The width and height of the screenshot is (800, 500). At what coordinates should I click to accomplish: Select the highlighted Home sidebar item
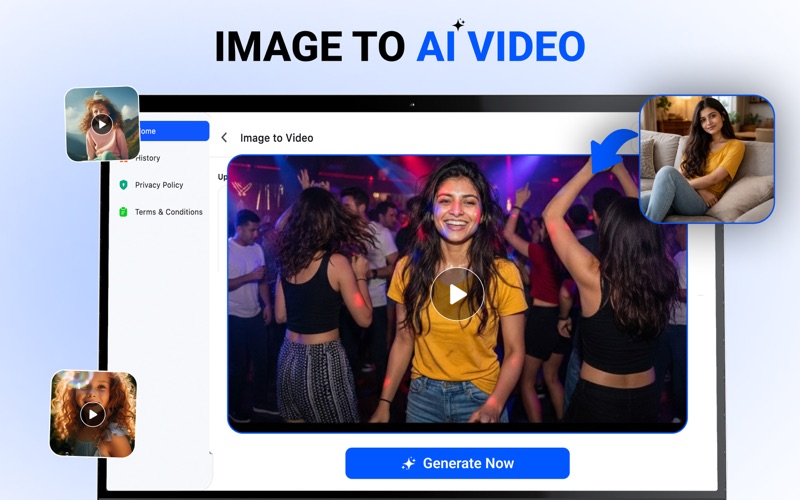click(174, 131)
